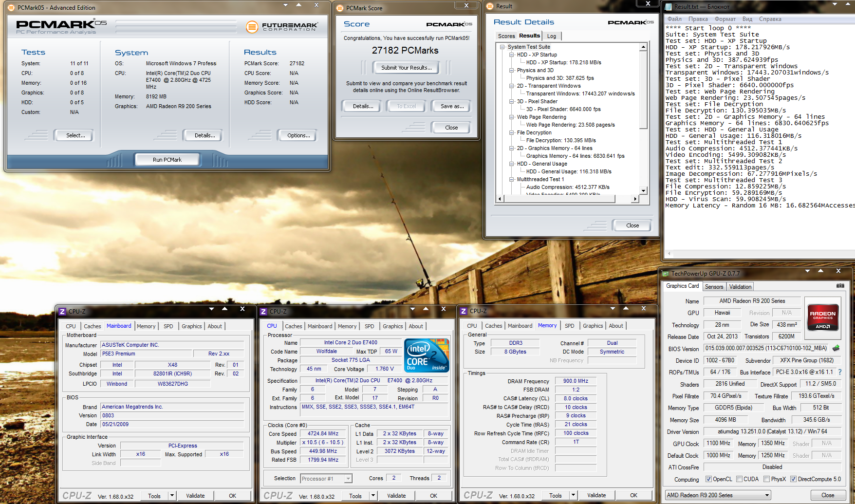Select 'Transparent Windows: 17443.207 windows/s' tree row
The width and height of the screenshot is (855, 504).
coord(580,94)
